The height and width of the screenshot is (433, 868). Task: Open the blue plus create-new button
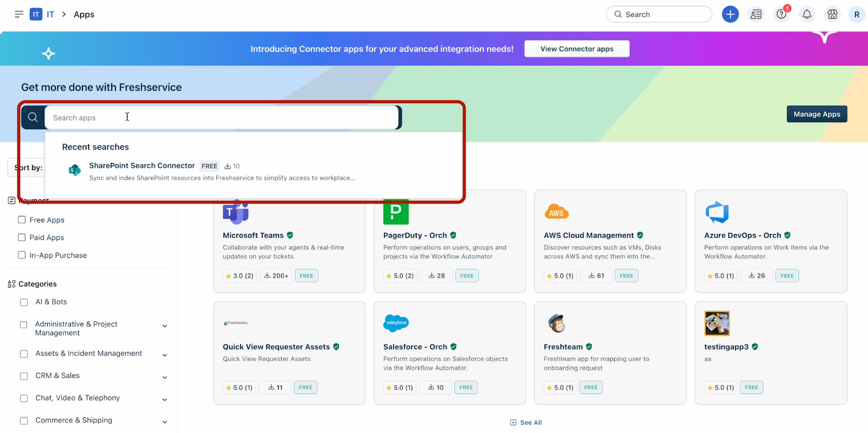pos(730,14)
